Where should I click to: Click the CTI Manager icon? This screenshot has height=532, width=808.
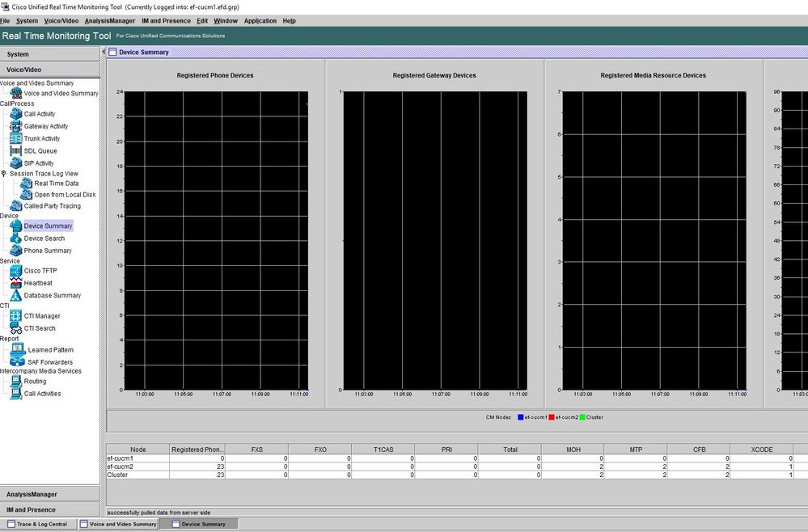(16, 315)
